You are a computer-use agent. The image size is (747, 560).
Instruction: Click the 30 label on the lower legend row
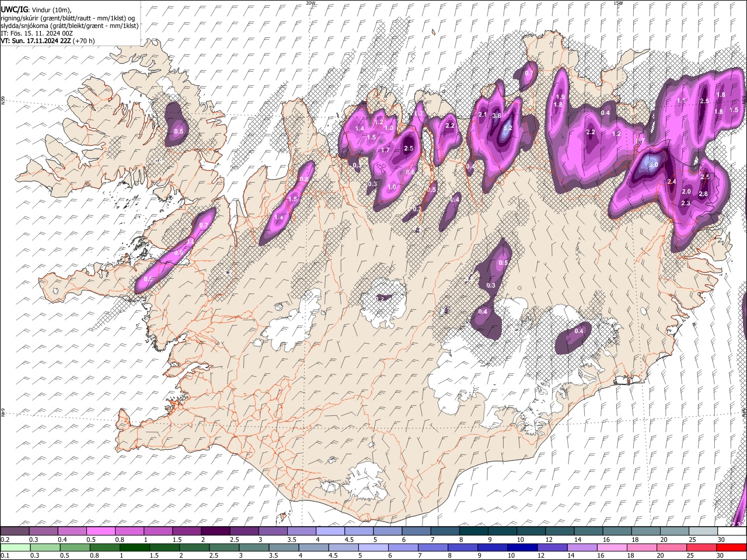coord(721,556)
